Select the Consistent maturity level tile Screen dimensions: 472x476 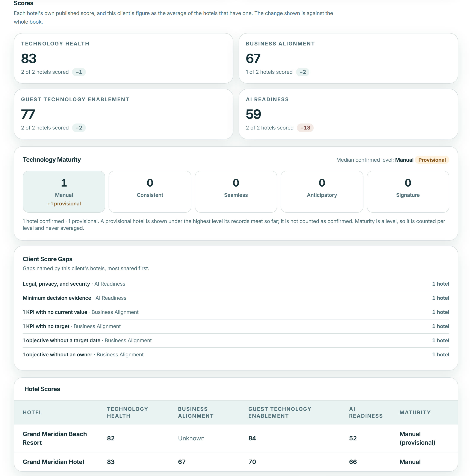click(150, 192)
